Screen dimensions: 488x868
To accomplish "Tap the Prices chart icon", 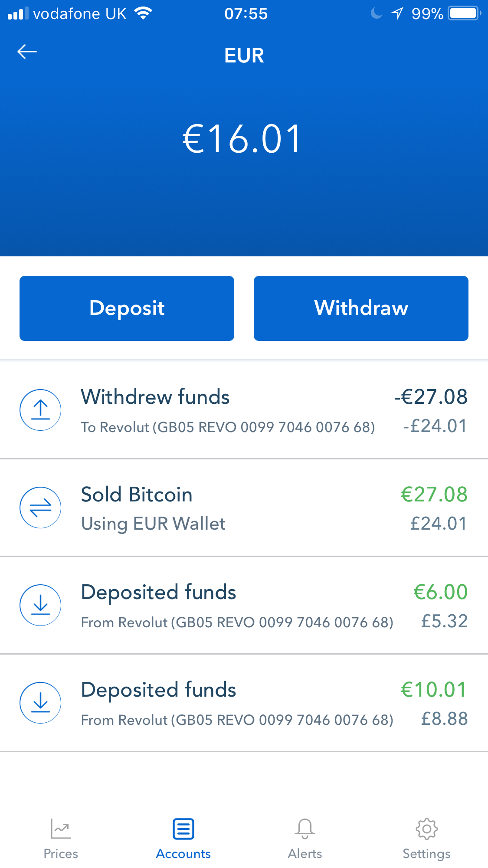I will click(61, 829).
